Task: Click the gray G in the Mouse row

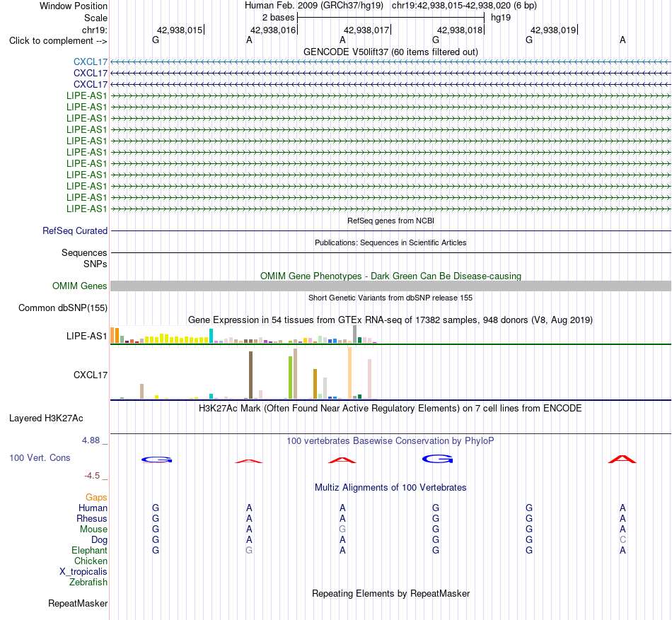Action: pyautogui.click(x=342, y=530)
